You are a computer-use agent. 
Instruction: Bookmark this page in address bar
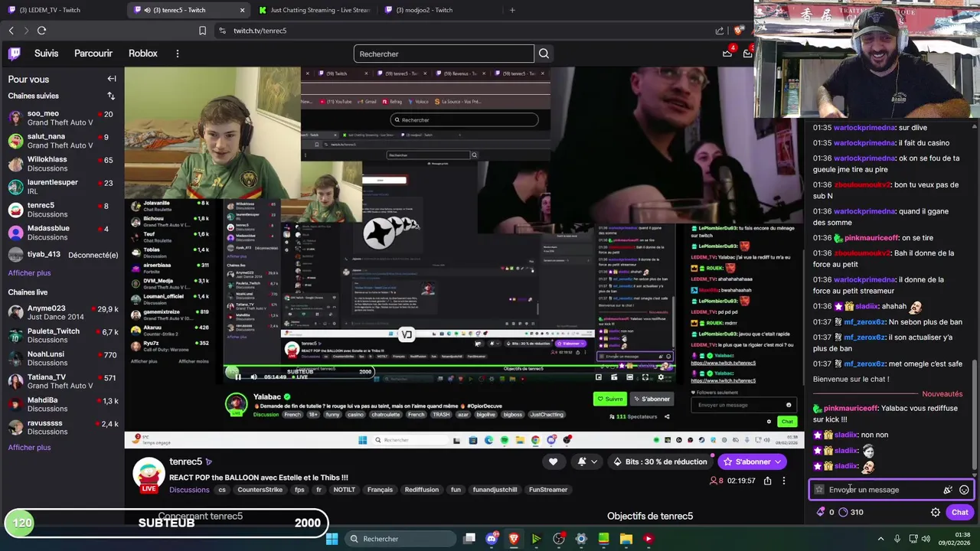tap(202, 31)
